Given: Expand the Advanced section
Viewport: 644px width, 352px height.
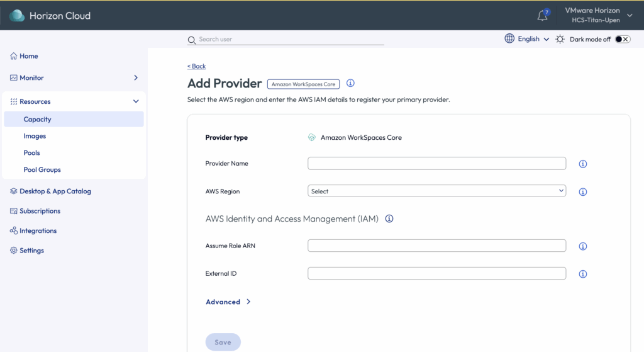Looking at the screenshot, I should tap(228, 302).
